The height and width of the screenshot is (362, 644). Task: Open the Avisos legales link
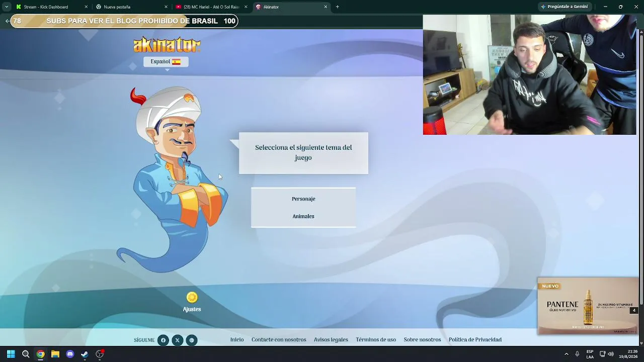click(x=331, y=340)
